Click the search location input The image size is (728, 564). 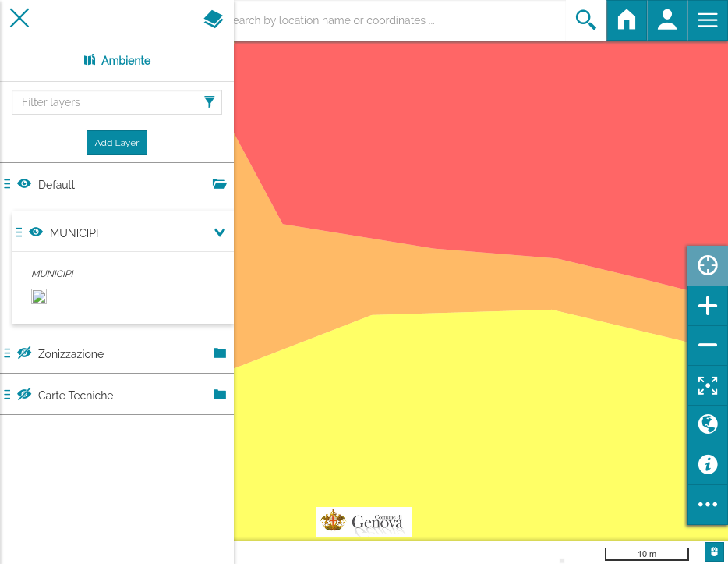tap(399, 20)
